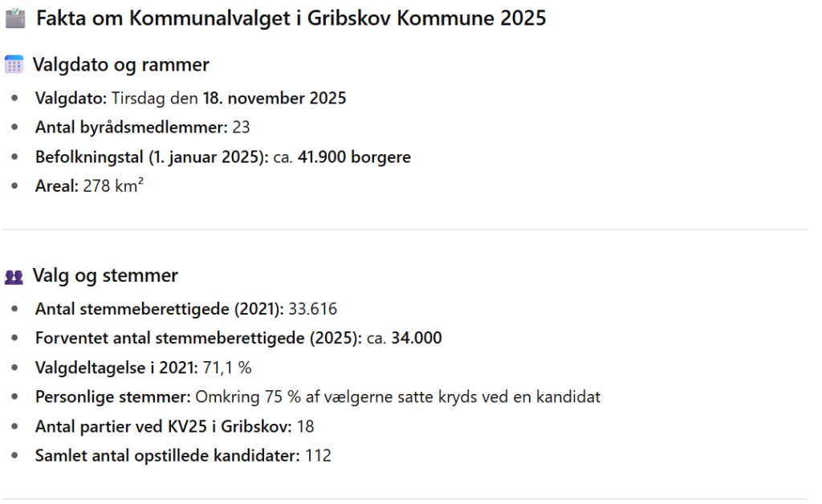Select the Valgdato og rammer heading
The height and width of the screenshot is (504, 822).
click(x=120, y=65)
